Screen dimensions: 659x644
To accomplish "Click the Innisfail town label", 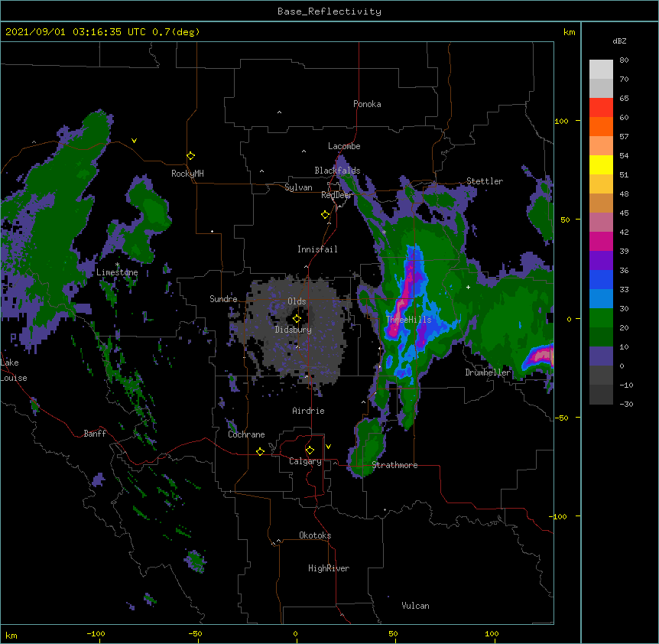I will 317,249.
